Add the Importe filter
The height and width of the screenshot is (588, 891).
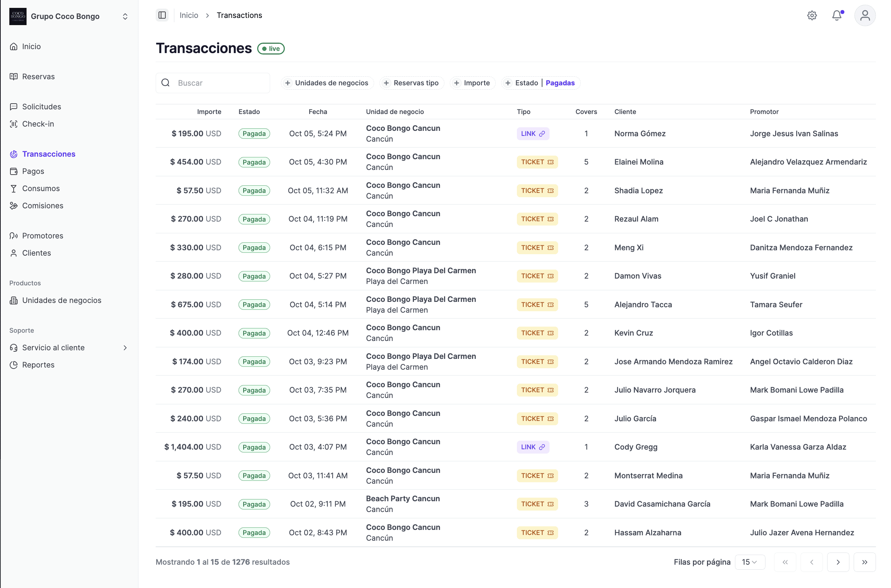coord(472,83)
